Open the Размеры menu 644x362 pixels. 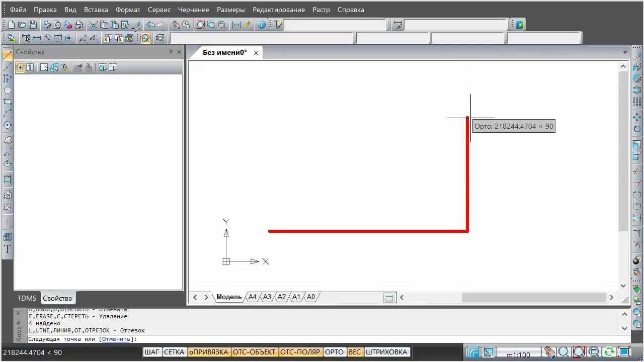231,10
